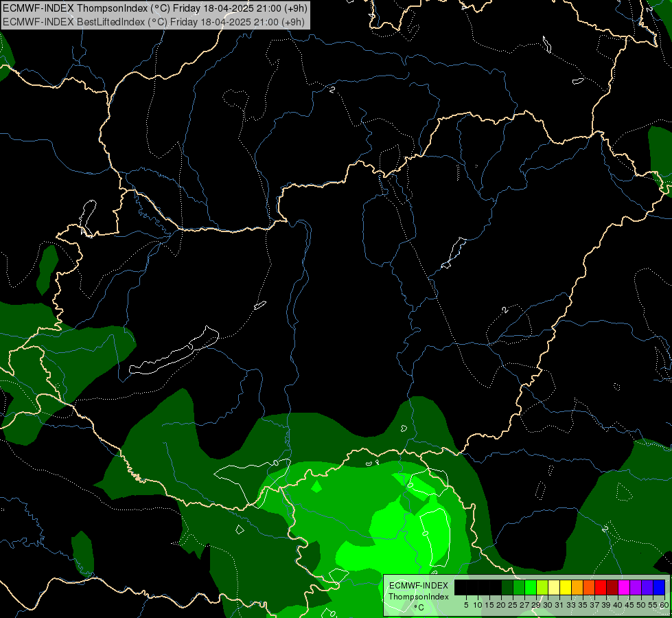The width and height of the screenshot is (672, 618).
Task: Click the 'ECMWF-INDEX' label in the legend
Action: (419, 586)
